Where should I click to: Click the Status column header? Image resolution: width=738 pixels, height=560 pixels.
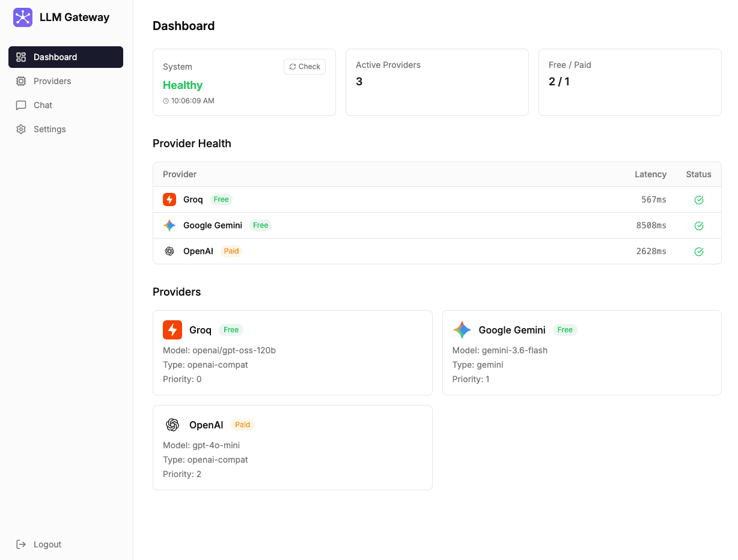[x=699, y=174]
